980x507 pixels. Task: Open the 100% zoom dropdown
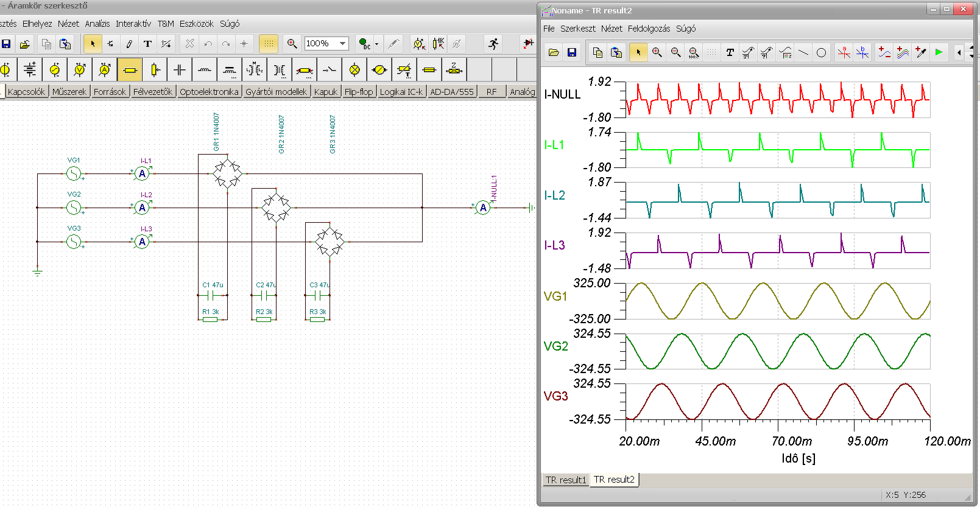[343, 43]
